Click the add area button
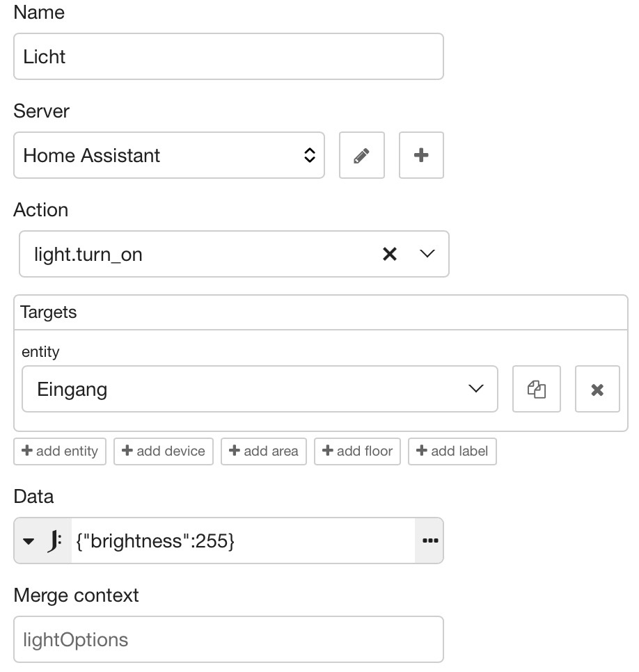639x672 pixels. [x=264, y=451]
